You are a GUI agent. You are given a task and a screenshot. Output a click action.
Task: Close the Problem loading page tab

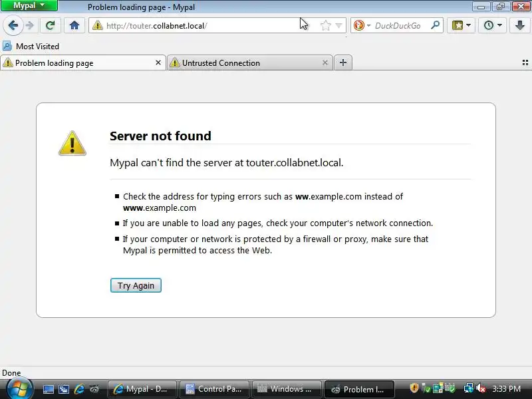point(158,63)
